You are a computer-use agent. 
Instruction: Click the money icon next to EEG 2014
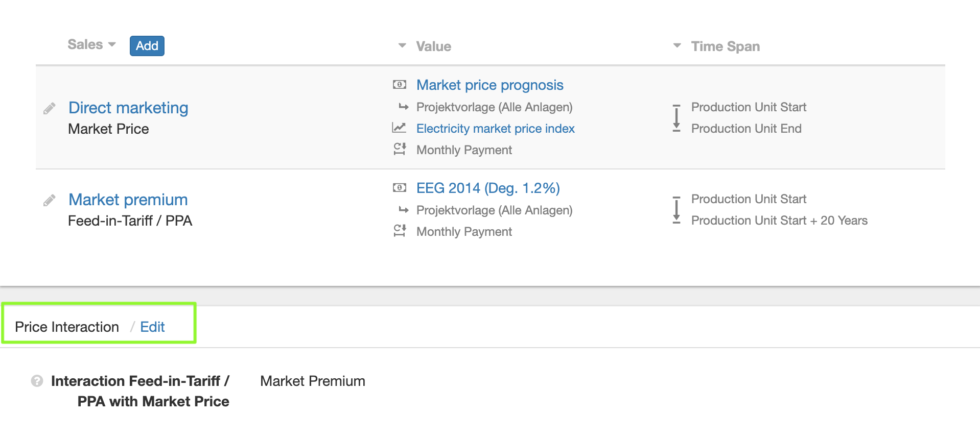(x=400, y=188)
